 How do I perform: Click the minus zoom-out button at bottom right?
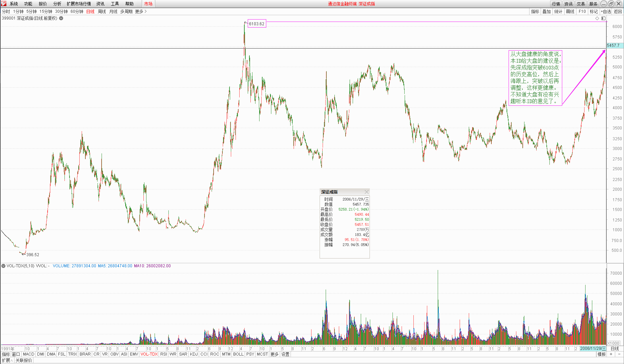pyautogui.click(x=619, y=354)
